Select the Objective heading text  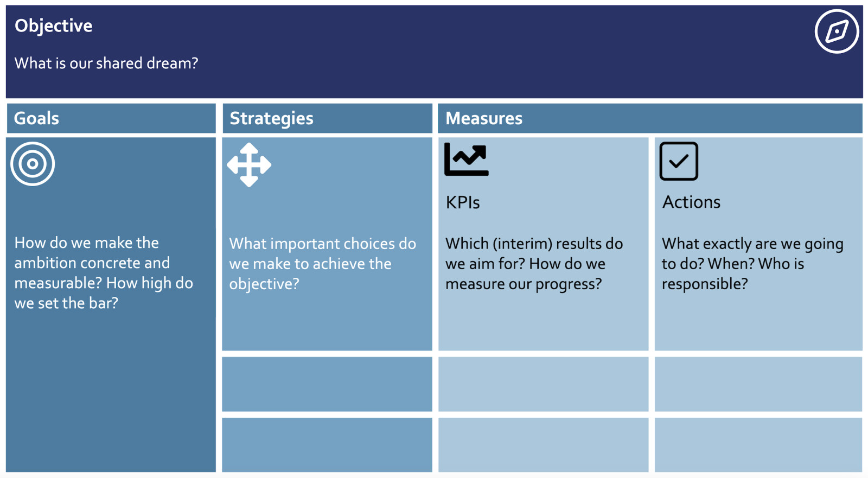pyautogui.click(x=54, y=26)
